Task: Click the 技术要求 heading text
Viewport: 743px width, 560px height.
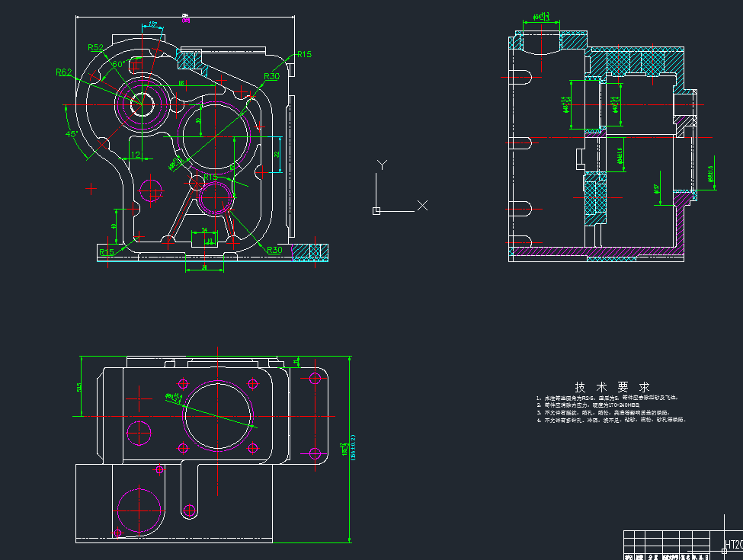Action: coord(612,387)
